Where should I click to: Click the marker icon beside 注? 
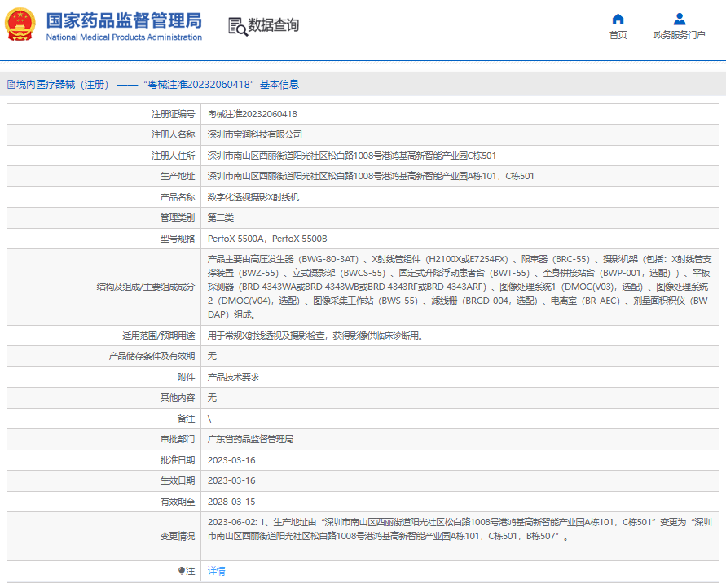(x=182, y=571)
